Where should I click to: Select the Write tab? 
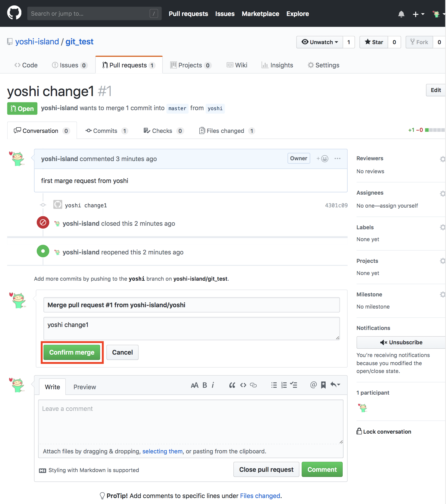point(52,387)
